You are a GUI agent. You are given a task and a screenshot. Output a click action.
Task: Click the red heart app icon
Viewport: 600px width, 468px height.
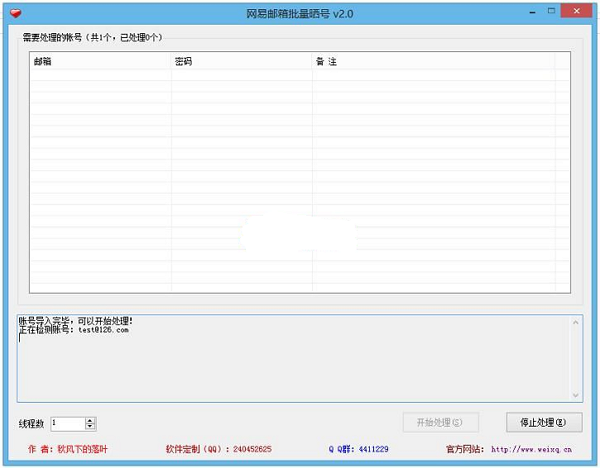[x=16, y=13]
